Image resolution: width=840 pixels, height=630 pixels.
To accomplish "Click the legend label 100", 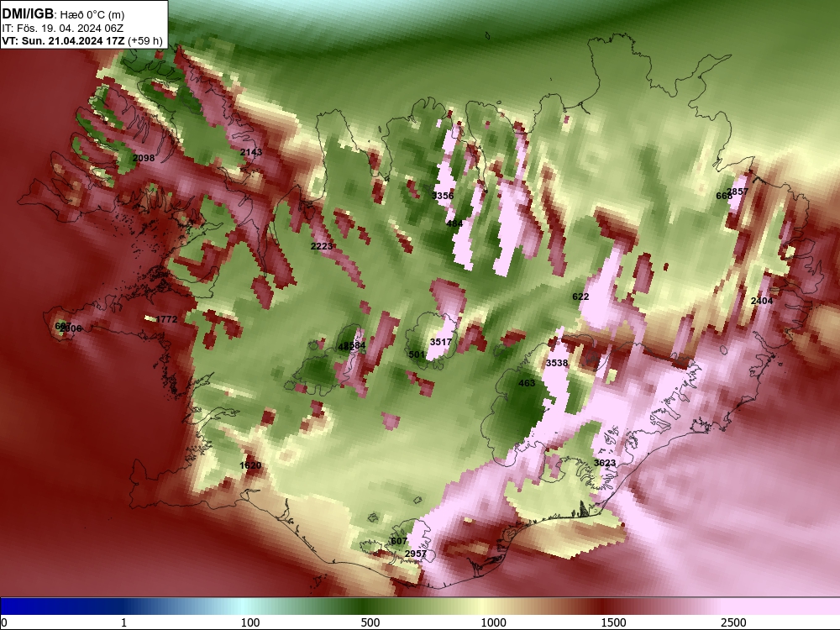I will pos(250,622).
